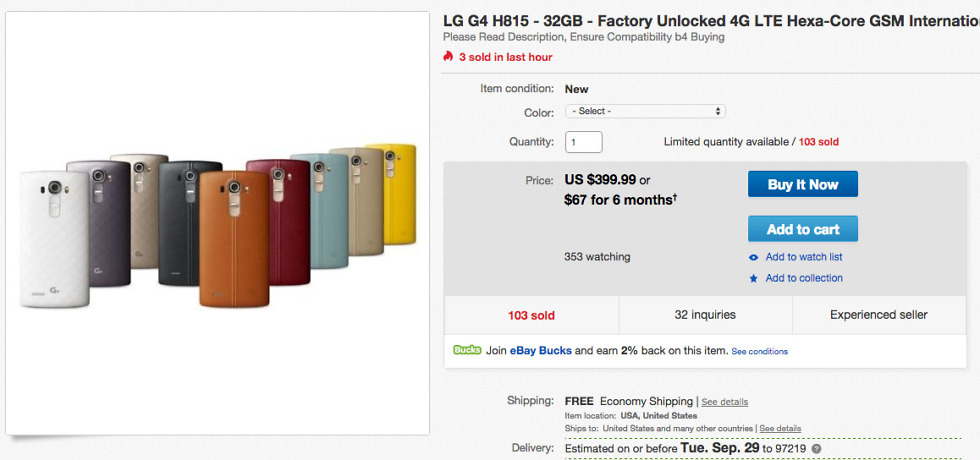The height and width of the screenshot is (460, 980).
Task: Open the 32 inquiries cell
Action: pyautogui.click(x=705, y=315)
